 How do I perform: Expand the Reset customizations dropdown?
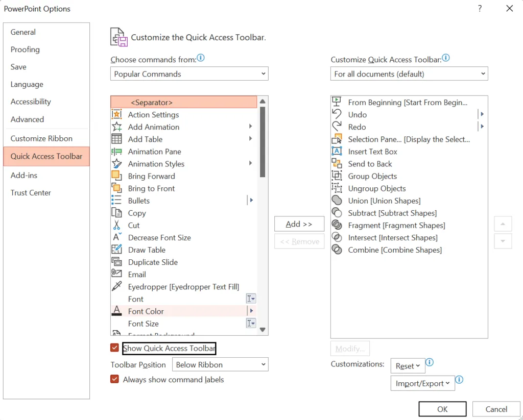click(x=408, y=366)
